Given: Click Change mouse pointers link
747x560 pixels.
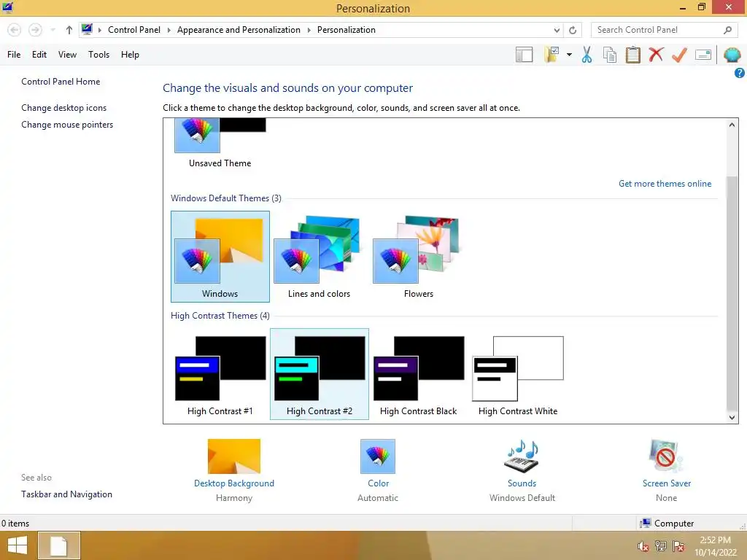Looking at the screenshot, I should pyautogui.click(x=67, y=124).
